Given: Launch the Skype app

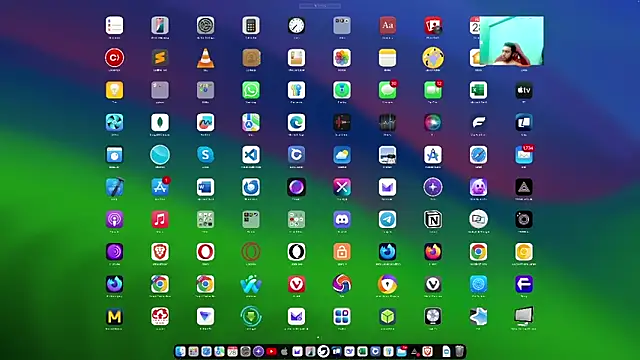Looking at the screenshot, I should (x=205, y=155).
